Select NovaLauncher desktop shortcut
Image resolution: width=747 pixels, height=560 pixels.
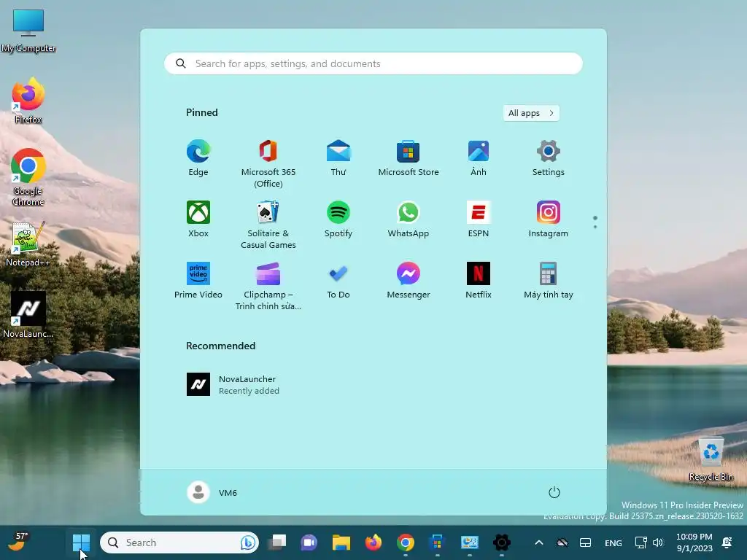pyautogui.click(x=28, y=315)
